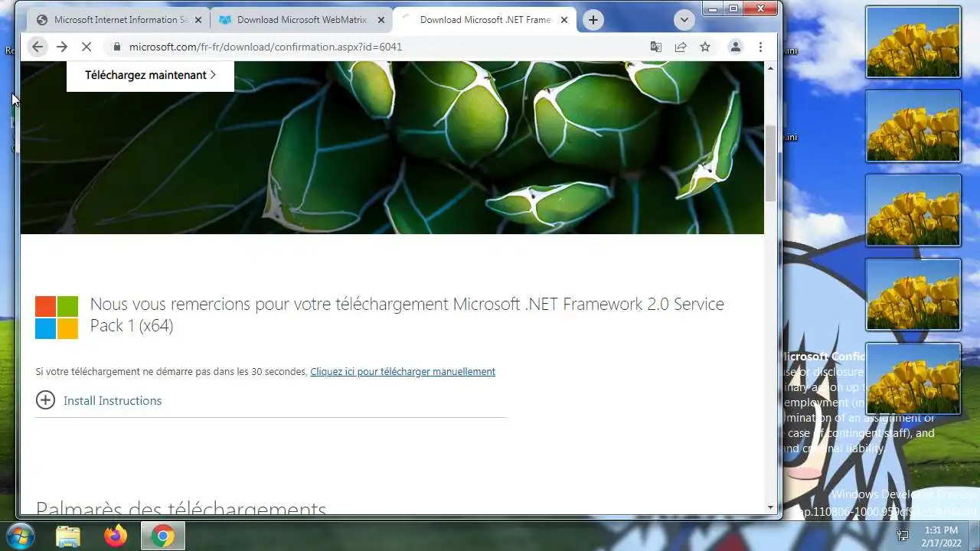Open the Translate this page icon
Image resolution: width=980 pixels, height=551 pixels.
pos(656,47)
